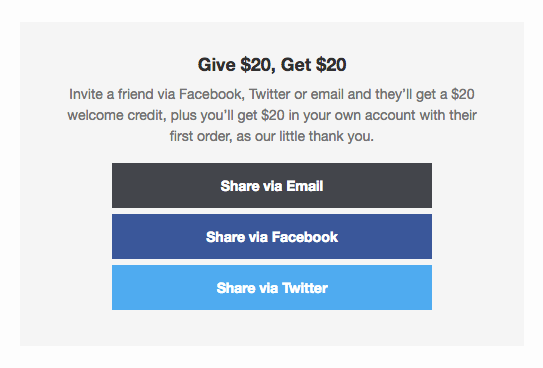Image resolution: width=543 pixels, height=368 pixels.
Task: Click the navy blue Facebook share bar
Action: click(x=272, y=236)
